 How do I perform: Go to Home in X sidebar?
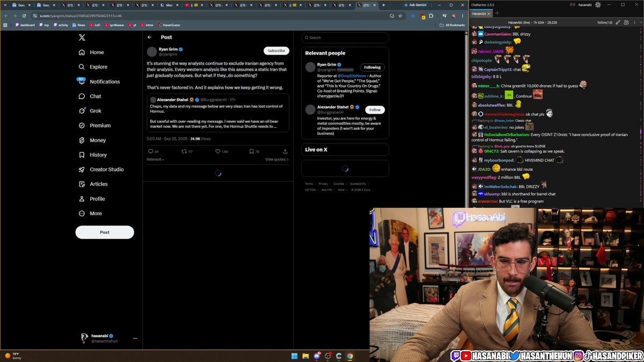point(91,53)
